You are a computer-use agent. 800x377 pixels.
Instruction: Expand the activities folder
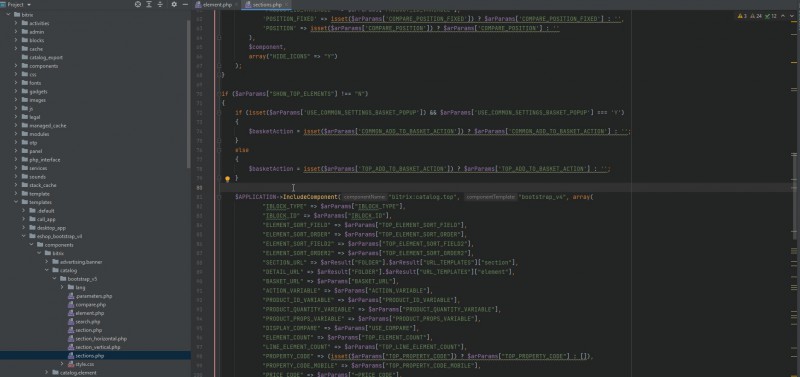tap(16, 23)
